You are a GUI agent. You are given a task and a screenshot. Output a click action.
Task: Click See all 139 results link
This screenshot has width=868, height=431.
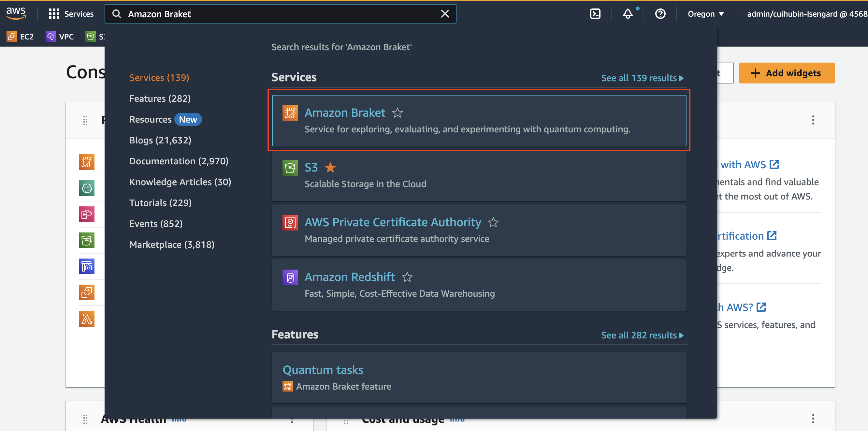(642, 78)
